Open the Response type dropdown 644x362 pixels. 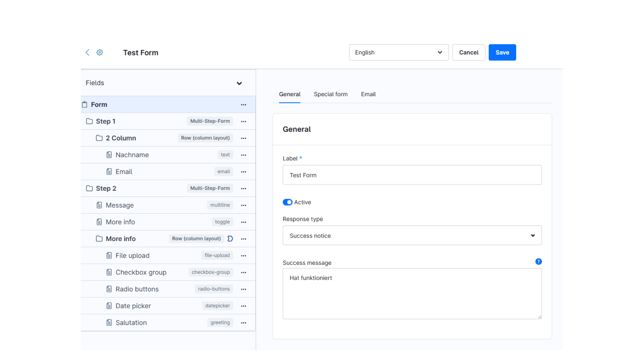tap(412, 235)
